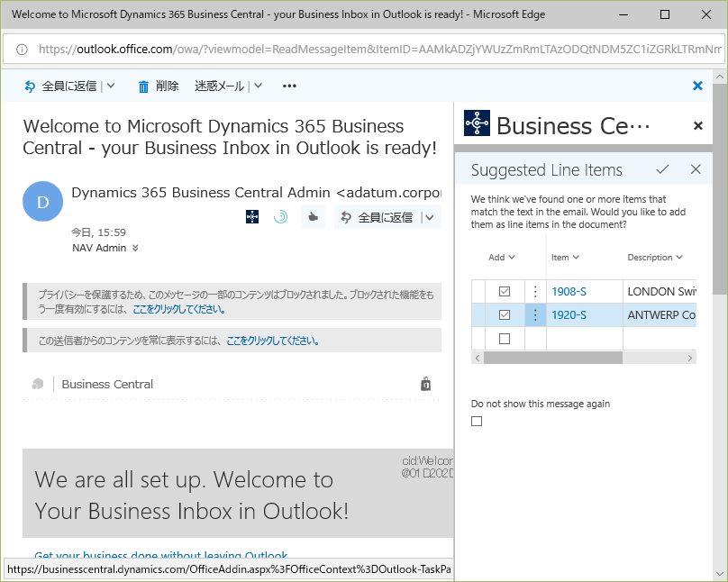The image size is (728, 582).
Task: Check the Add checkbox in the empty row
Action: click(x=505, y=339)
